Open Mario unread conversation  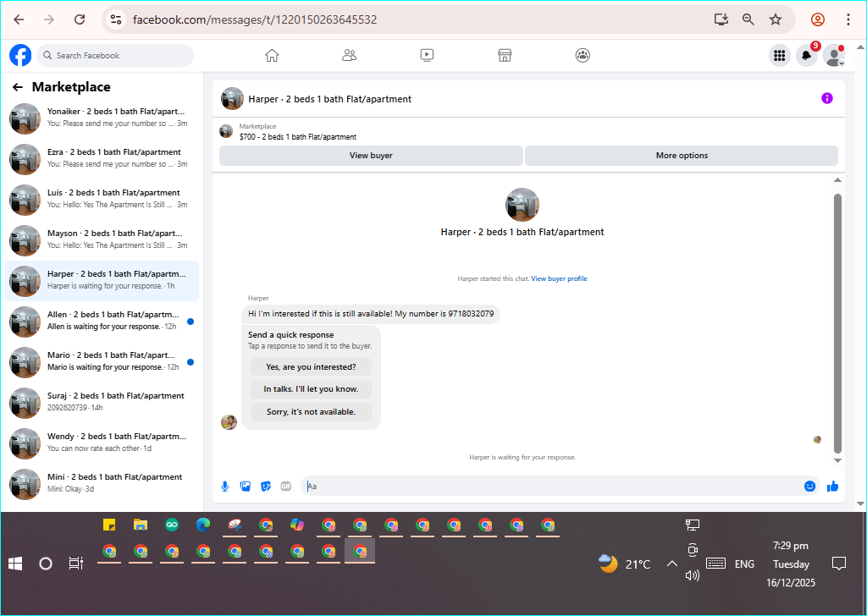[x=102, y=362]
